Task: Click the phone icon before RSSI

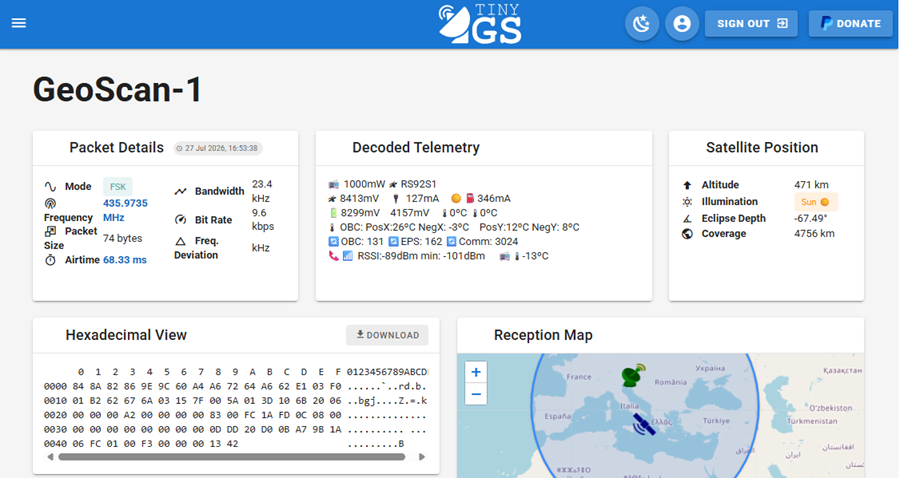Action: pos(333,256)
